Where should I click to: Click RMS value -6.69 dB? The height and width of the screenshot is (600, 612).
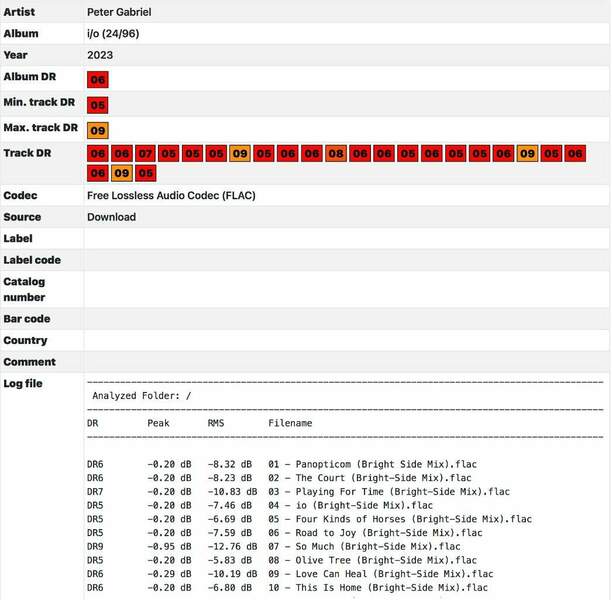230,519
